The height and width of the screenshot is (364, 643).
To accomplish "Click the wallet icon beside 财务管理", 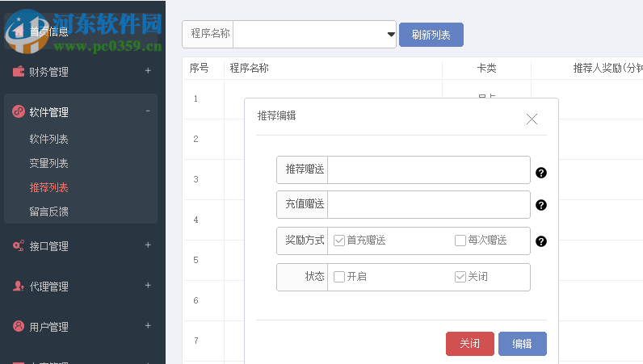I will (x=19, y=71).
